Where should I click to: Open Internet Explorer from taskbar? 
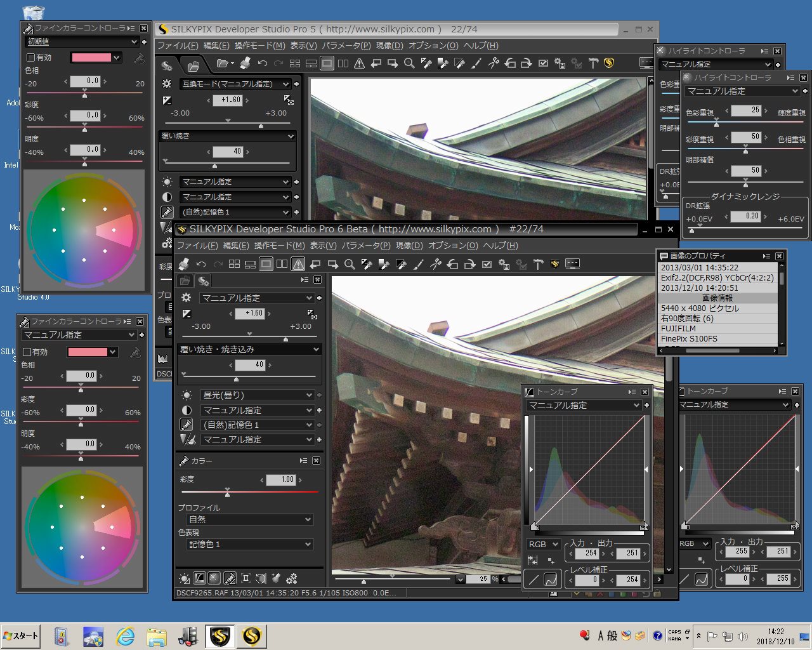[125, 636]
